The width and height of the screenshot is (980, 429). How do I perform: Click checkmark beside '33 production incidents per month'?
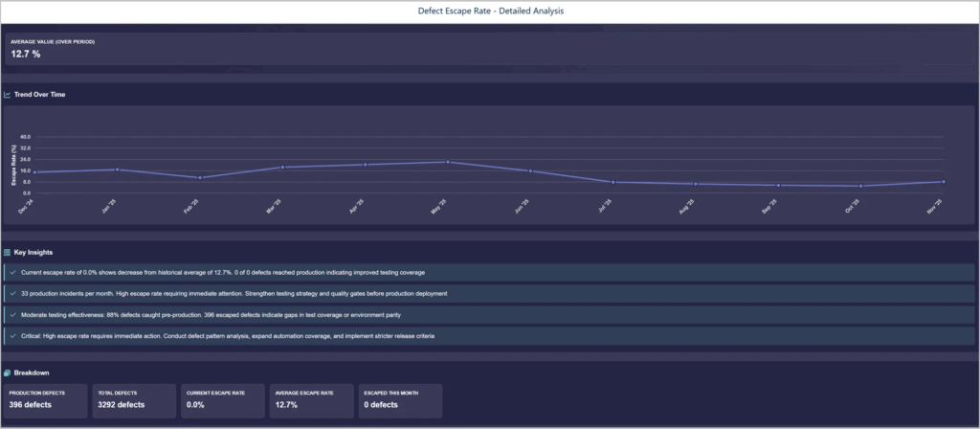tap(13, 293)
